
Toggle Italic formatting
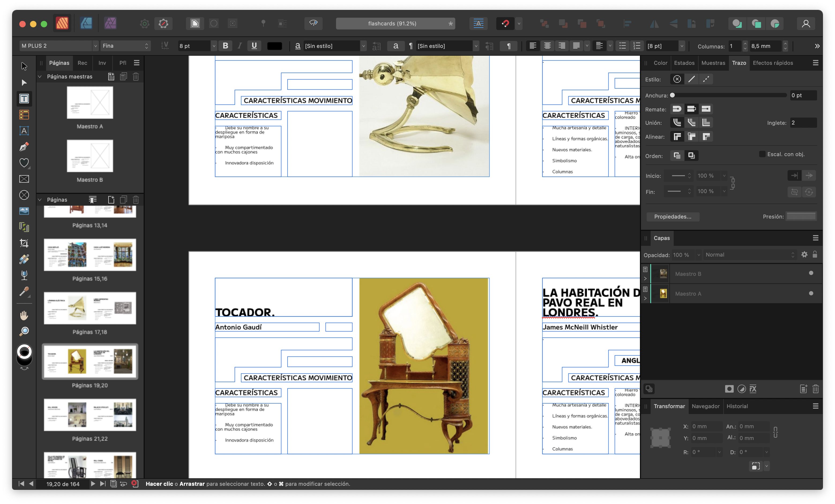pyautogui.click(x=240, y=46)
